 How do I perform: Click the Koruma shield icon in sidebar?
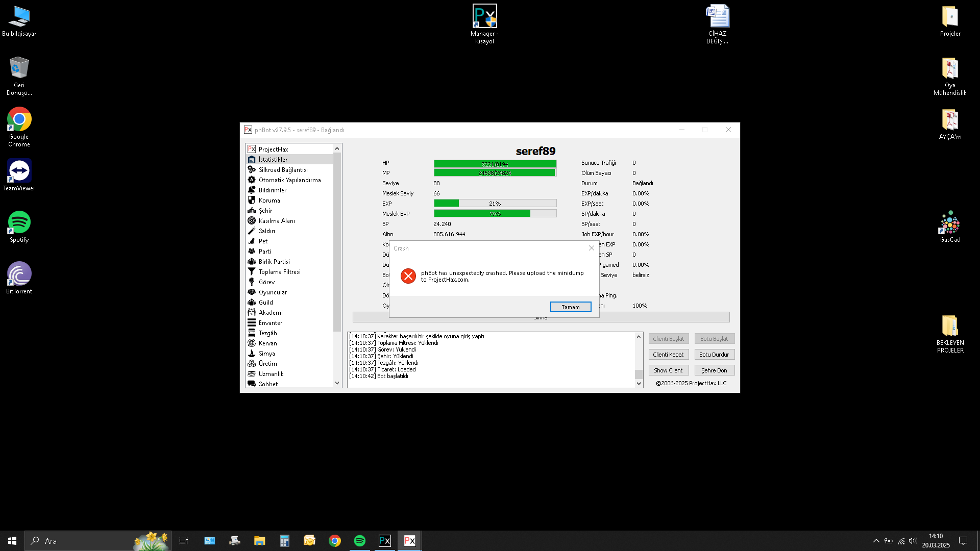[x=252, y=200]
